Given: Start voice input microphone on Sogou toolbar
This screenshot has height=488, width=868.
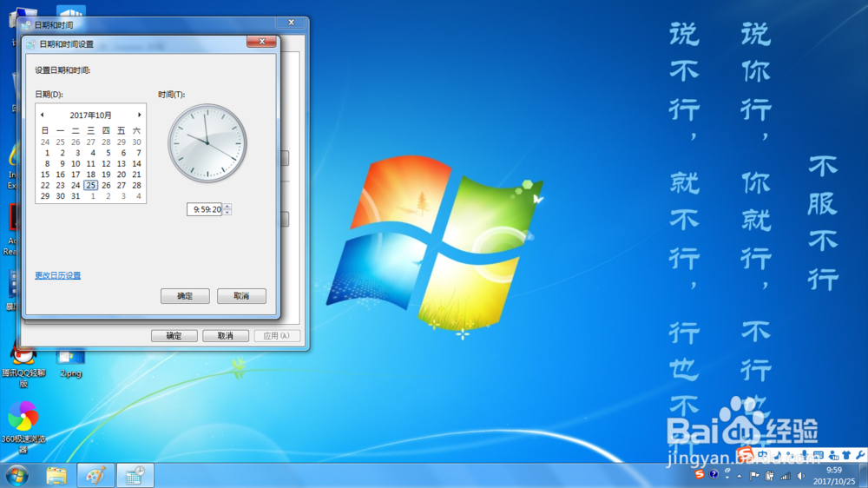Looking at the screenshot, I should [805, 455].
